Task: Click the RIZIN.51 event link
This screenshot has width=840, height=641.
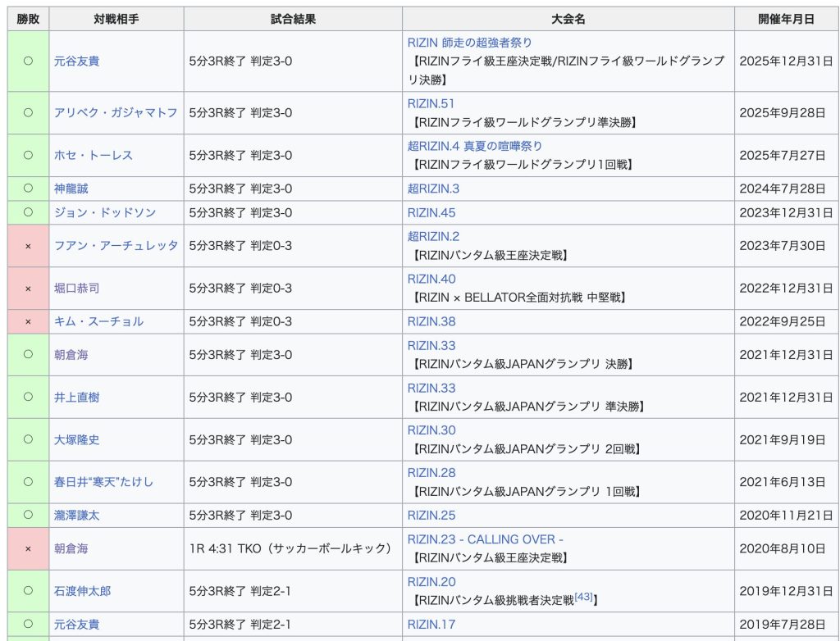Action: click(x=431, y=103)
